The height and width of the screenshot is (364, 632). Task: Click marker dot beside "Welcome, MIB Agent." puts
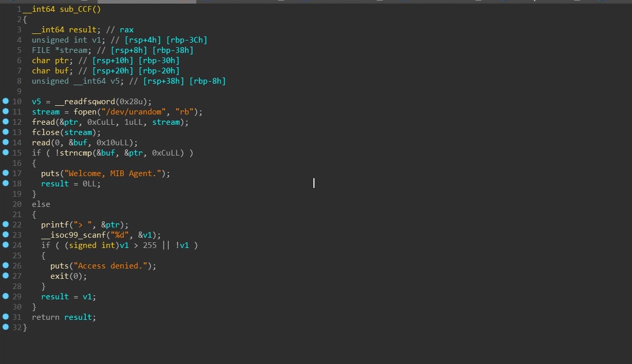click(6, 173)
